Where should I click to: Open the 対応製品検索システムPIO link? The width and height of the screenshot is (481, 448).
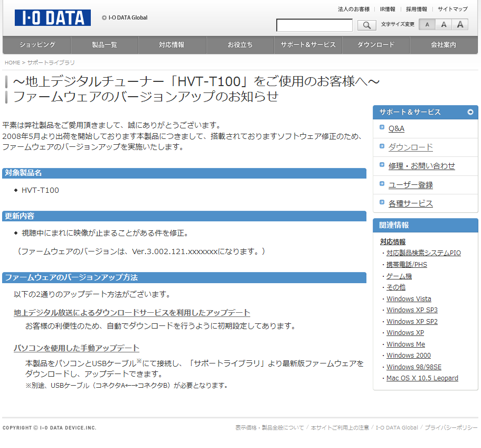(423, 253)
